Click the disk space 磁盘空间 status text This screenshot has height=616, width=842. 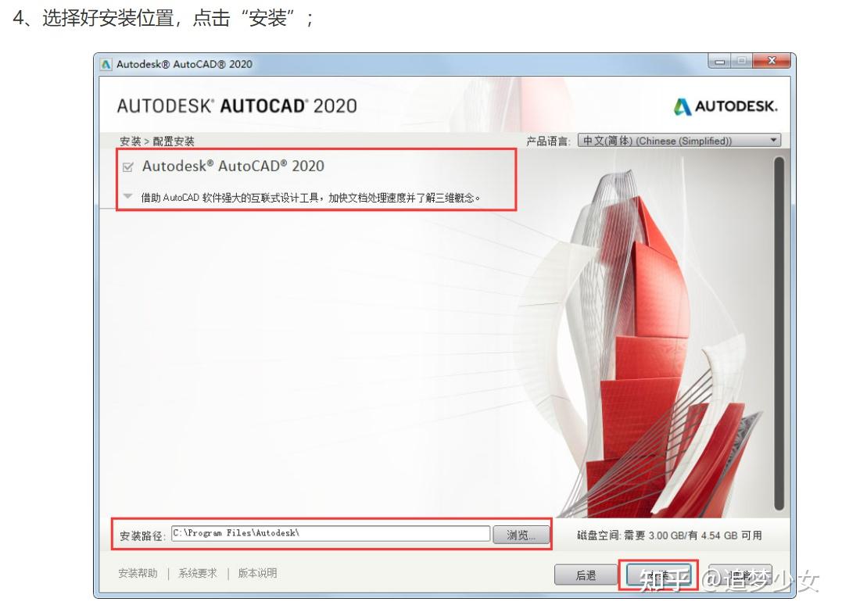click(x=670, y=535)
